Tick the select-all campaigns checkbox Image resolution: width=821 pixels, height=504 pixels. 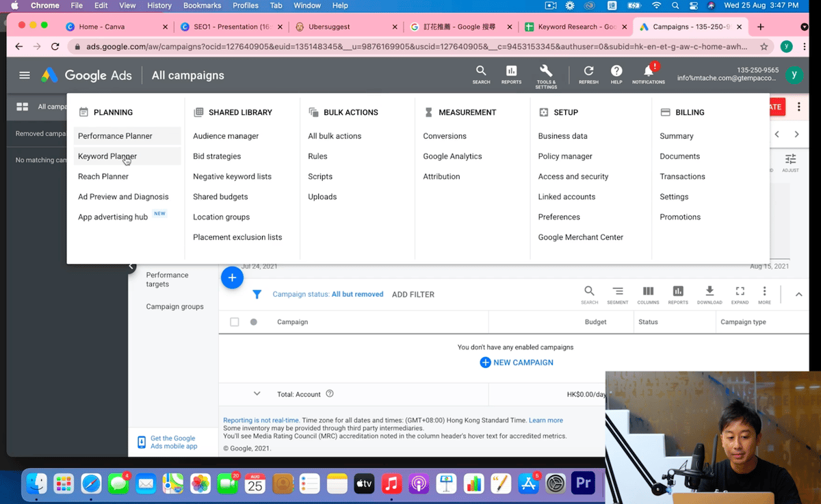235,322
